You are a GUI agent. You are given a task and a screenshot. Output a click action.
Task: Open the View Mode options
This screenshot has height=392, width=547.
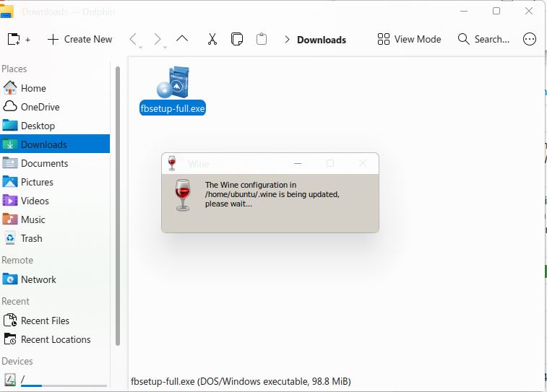pos(409,39)
